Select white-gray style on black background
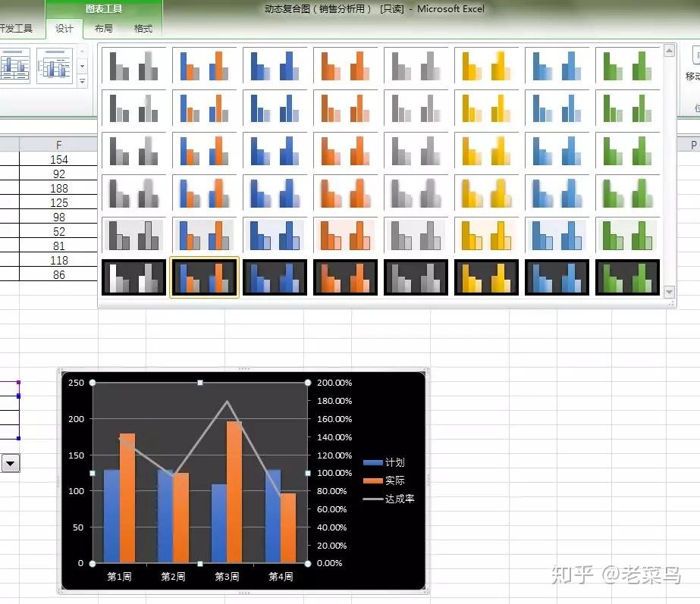 coord(134,277)
